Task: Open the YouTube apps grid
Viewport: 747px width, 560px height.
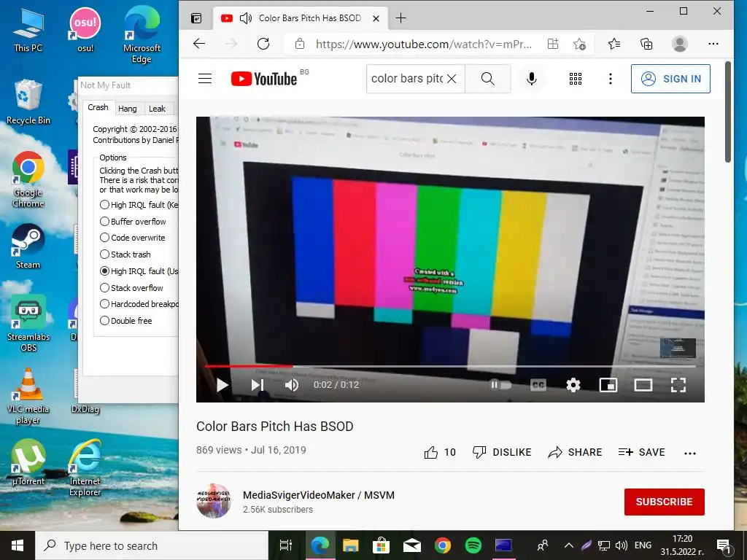Action: (576, 79)
